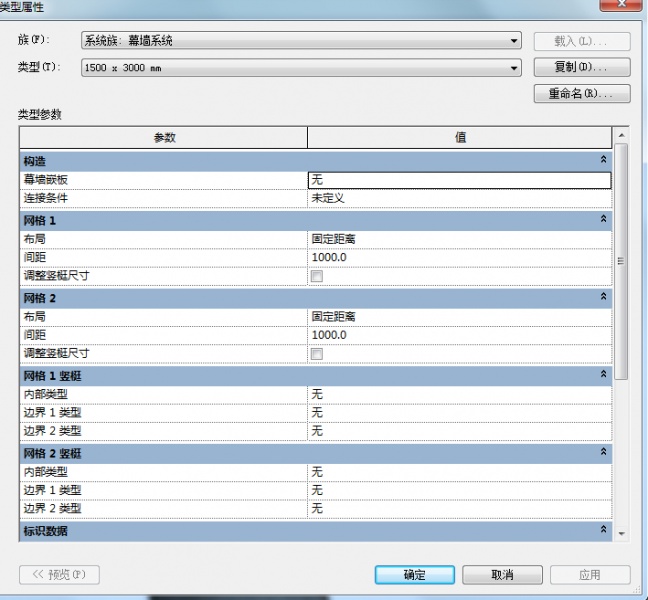Collapse the 网格 2 section
Screen dimensions: 648x600
[603, 297]
